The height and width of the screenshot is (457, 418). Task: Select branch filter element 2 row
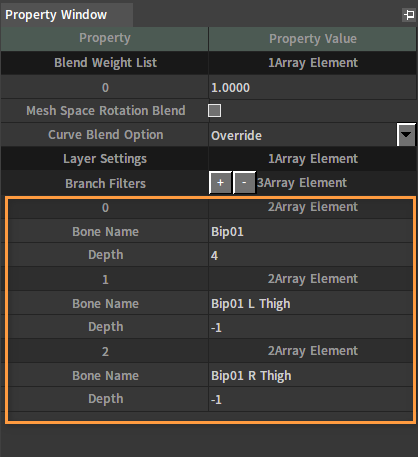coord(211,351)
